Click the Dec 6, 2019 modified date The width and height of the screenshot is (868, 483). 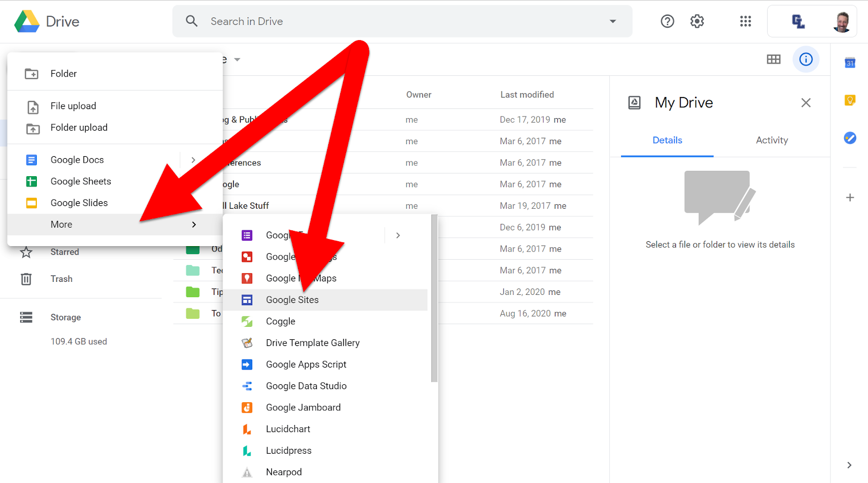click(x=523, y=228)
